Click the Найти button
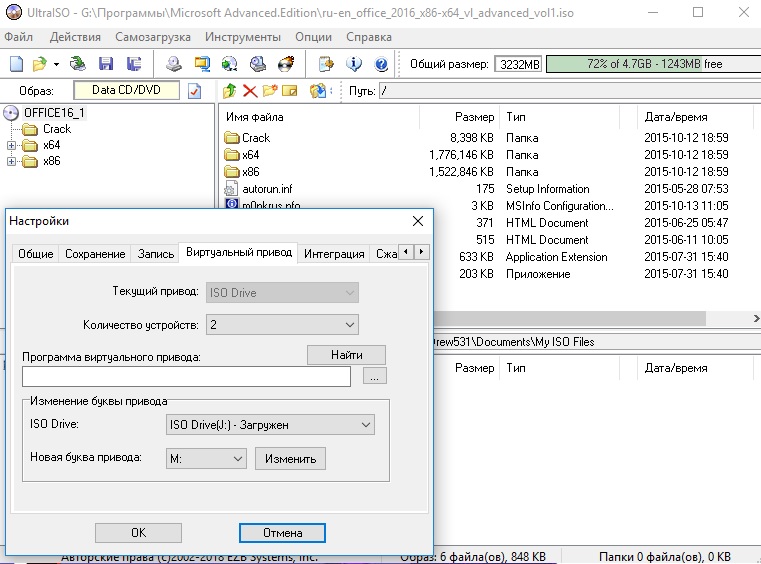761x564 pixels. (x=347, y=355)
